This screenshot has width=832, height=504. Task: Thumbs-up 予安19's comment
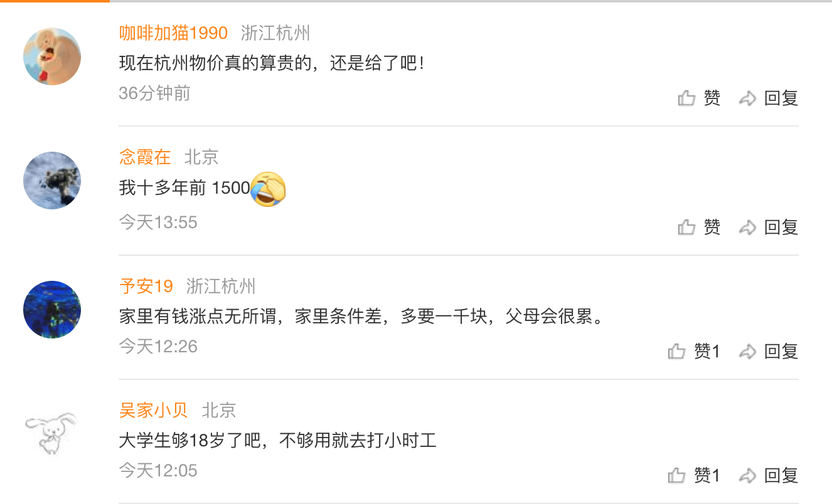(677, 352)
